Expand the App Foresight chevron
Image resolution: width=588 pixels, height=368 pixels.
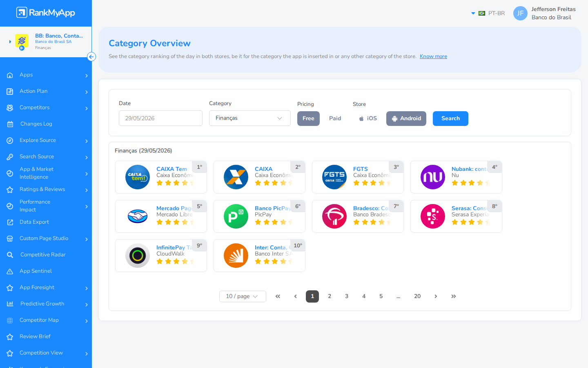[87, 288]
